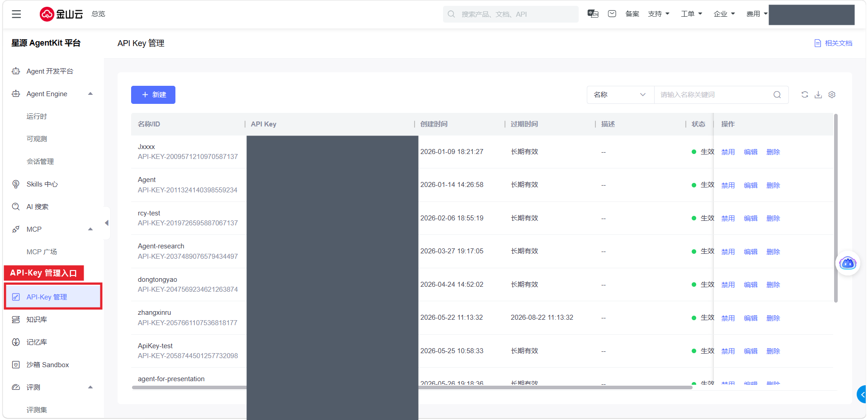Switch language with the translate icon

593,14
